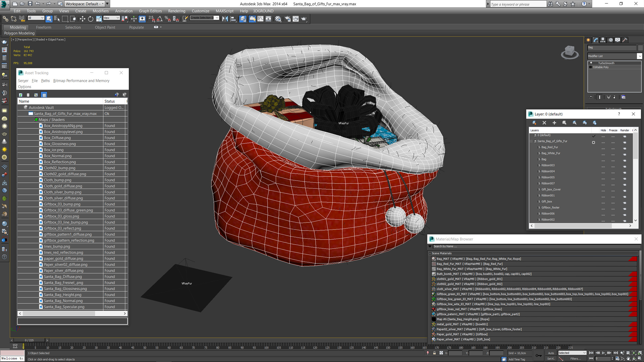Open Select by Name tool
Screen dimensions: 644x362
point(57,19)
